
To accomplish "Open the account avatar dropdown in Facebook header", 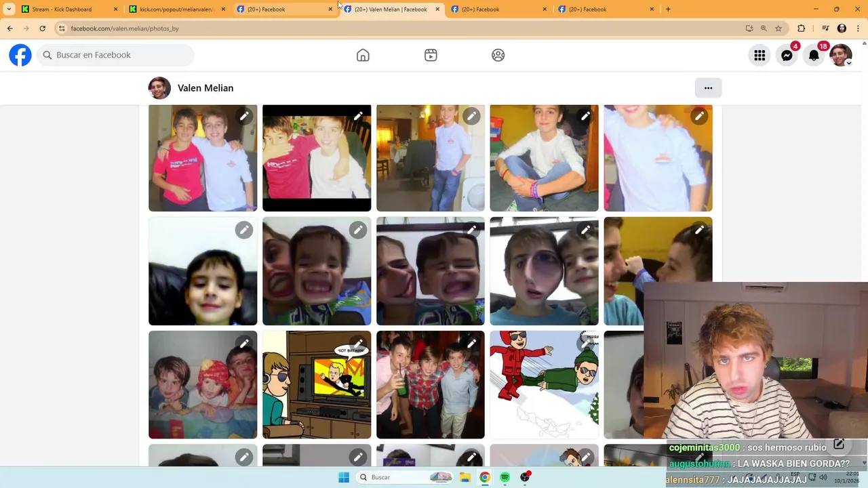I will [x=841, y=56].
